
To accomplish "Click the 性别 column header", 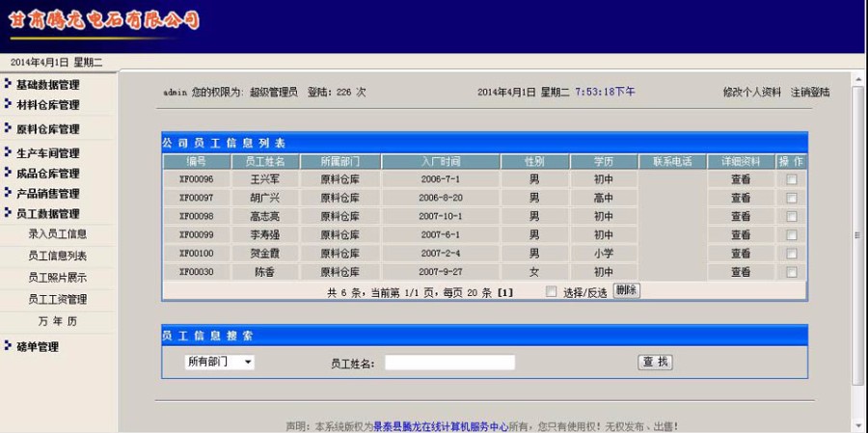I will click(534, 162).
